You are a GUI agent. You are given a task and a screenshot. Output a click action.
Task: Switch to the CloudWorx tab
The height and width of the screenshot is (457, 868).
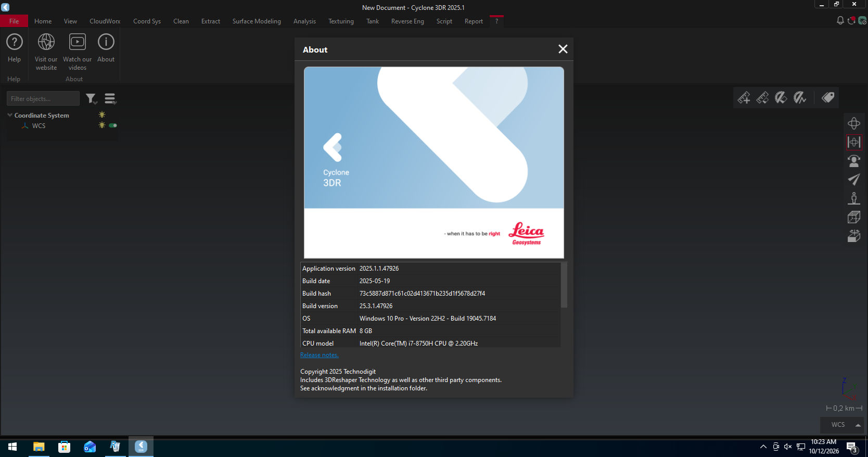pyautogui.click(x=105, y=21)
